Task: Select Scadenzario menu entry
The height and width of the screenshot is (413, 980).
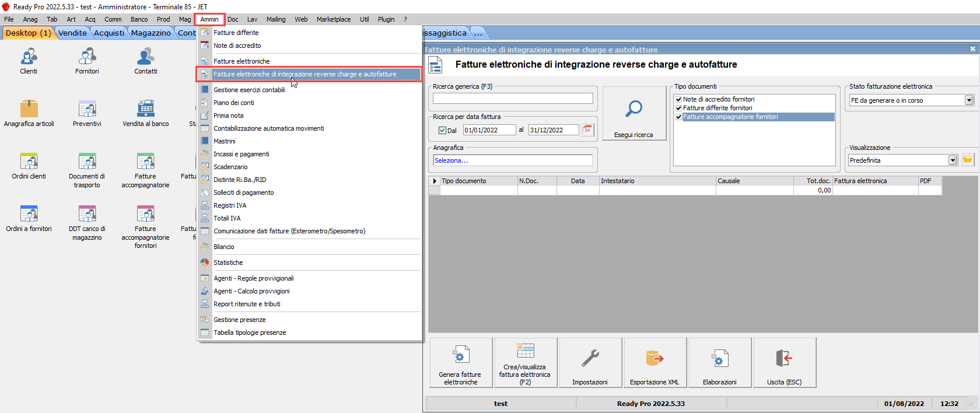Action: pos(309,167)
